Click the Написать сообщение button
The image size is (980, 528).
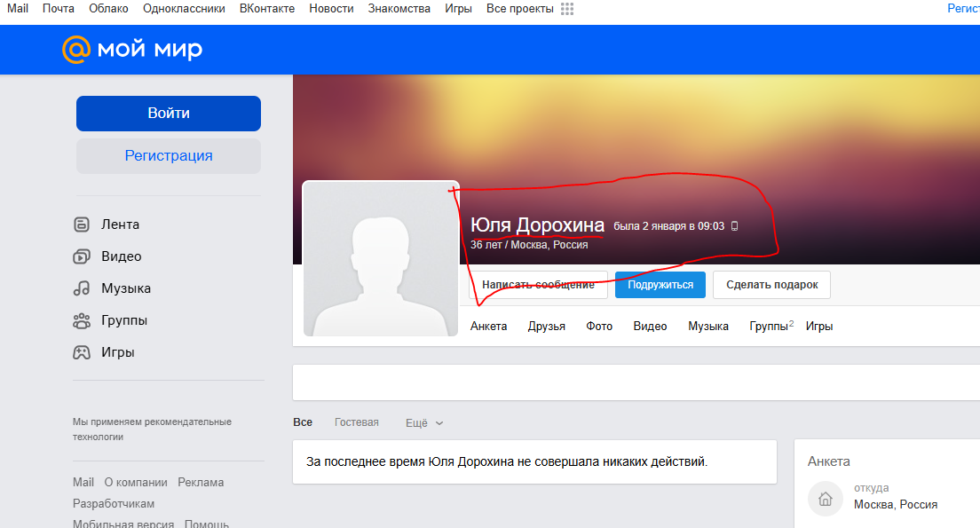click(x=538, y=285)
